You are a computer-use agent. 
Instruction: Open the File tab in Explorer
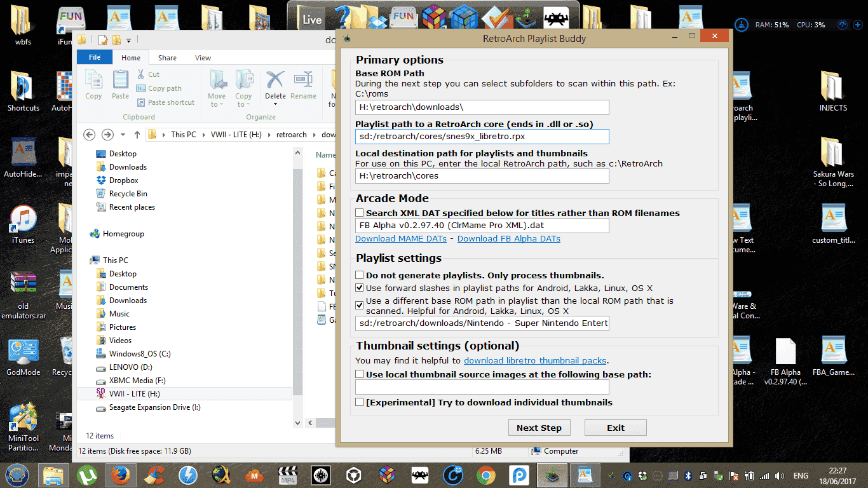pos(95,58)
